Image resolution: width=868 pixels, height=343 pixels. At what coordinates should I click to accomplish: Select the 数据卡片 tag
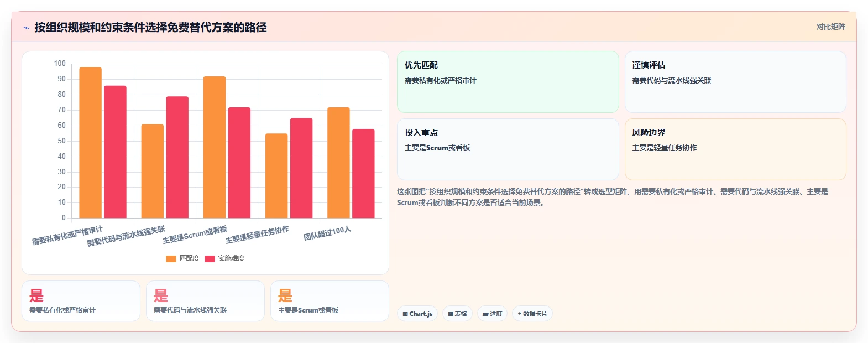tap(532, 314)
